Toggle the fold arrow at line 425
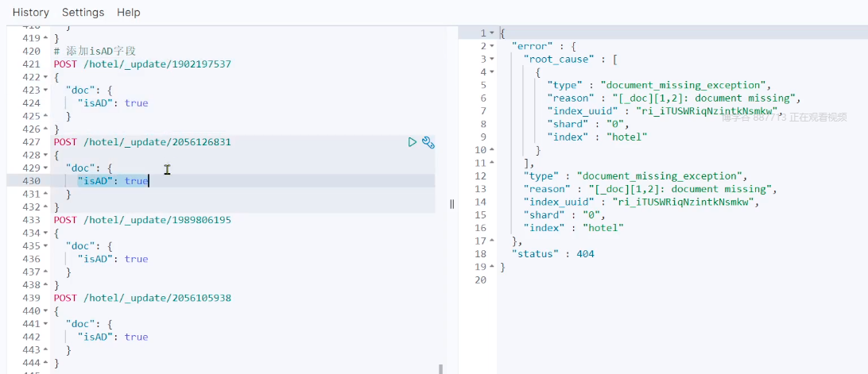The width and height of the screenshot is (868, 374). (x=46, y=116)
